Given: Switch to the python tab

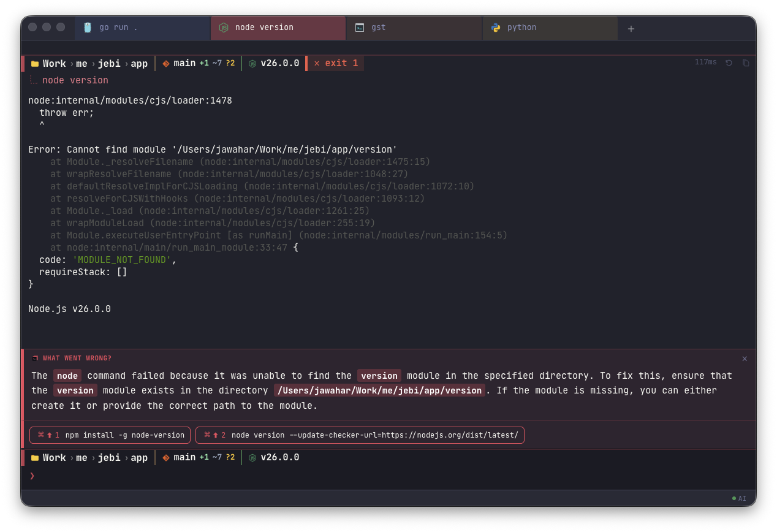Looking at the screenshot, I should tap(550, 28).
